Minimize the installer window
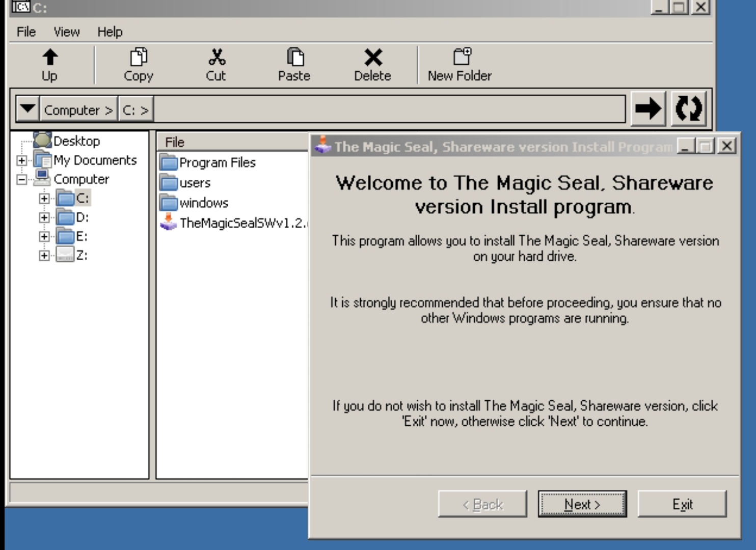756x550 pixels. tap(686, 146)
